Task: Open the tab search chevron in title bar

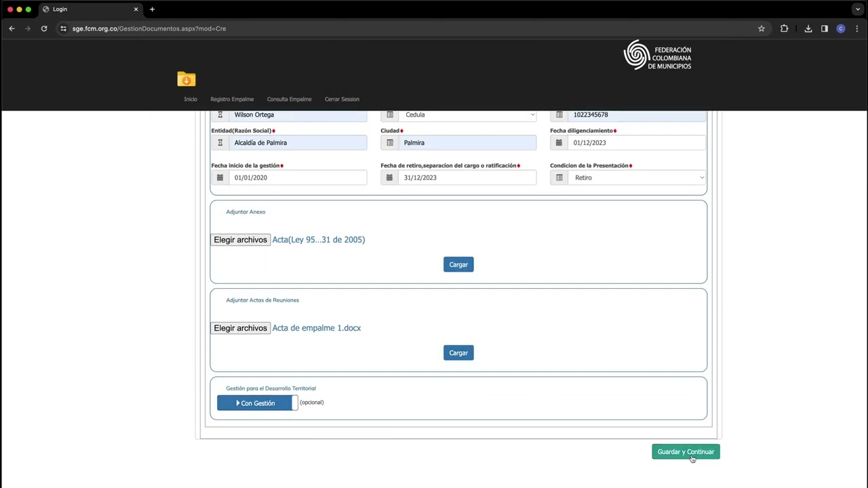Action: point(858,9)
